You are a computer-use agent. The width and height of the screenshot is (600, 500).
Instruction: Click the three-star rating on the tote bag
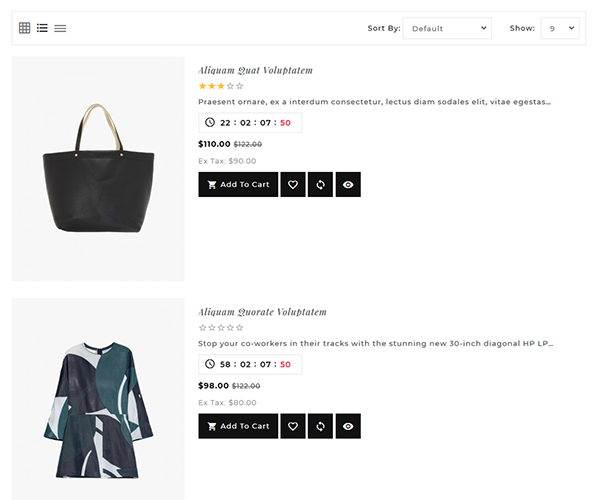221,86
